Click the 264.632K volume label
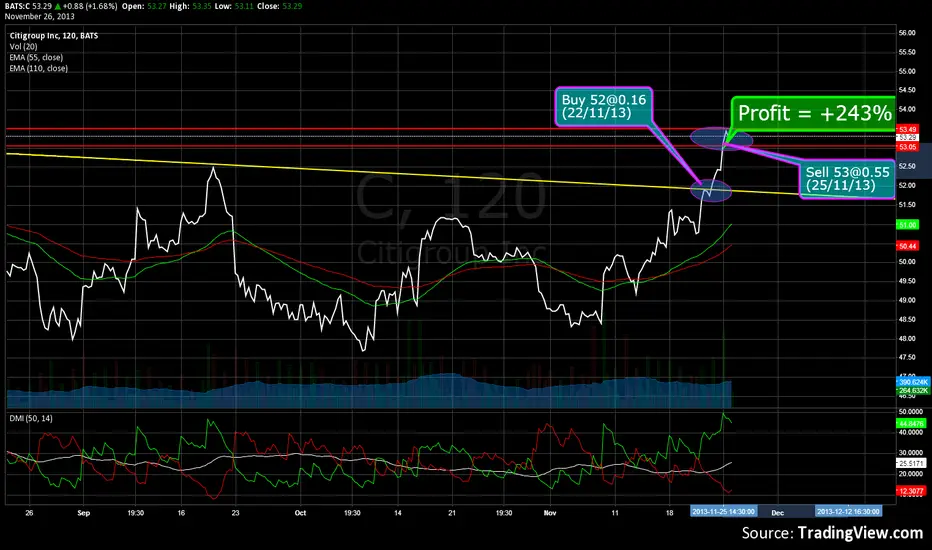This screenshot has width=932, height=550. (912, 390)
